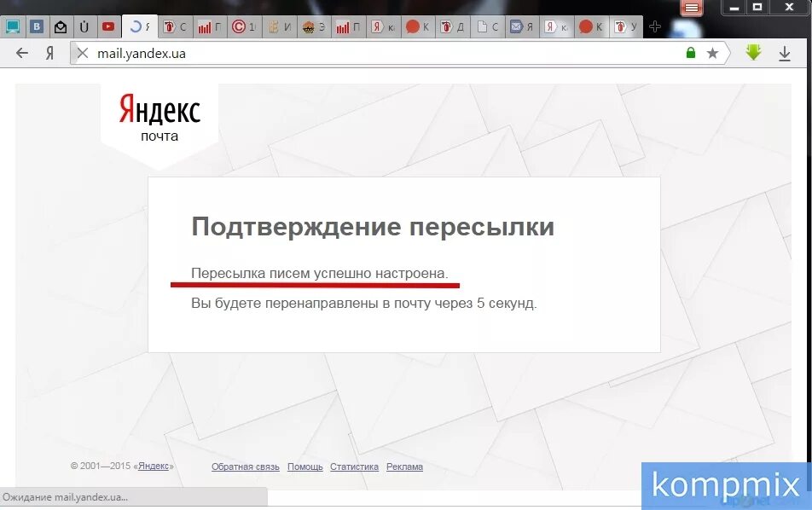Open the green download-arrow extension
This screenshot has height=510, width=812.
point(753,52)
